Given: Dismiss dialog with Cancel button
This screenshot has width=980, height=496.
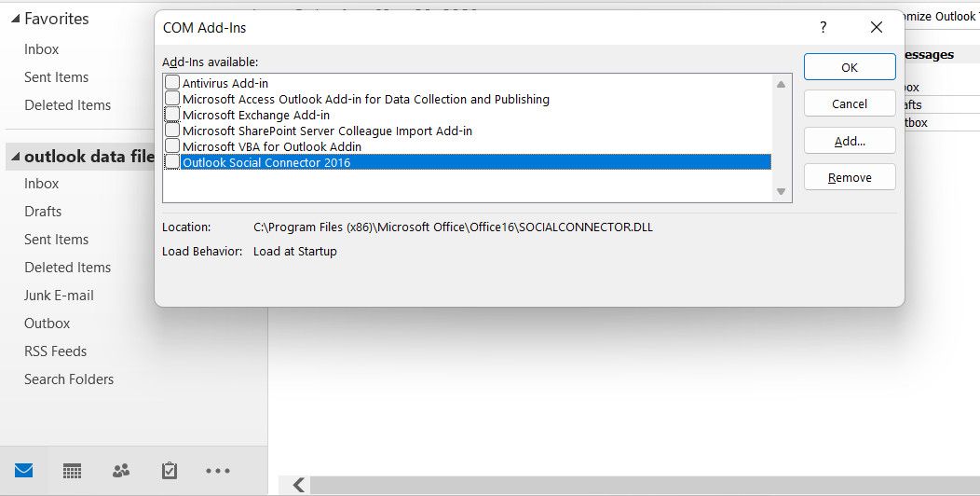Looking at the screenshot, I should coord(850,103).
